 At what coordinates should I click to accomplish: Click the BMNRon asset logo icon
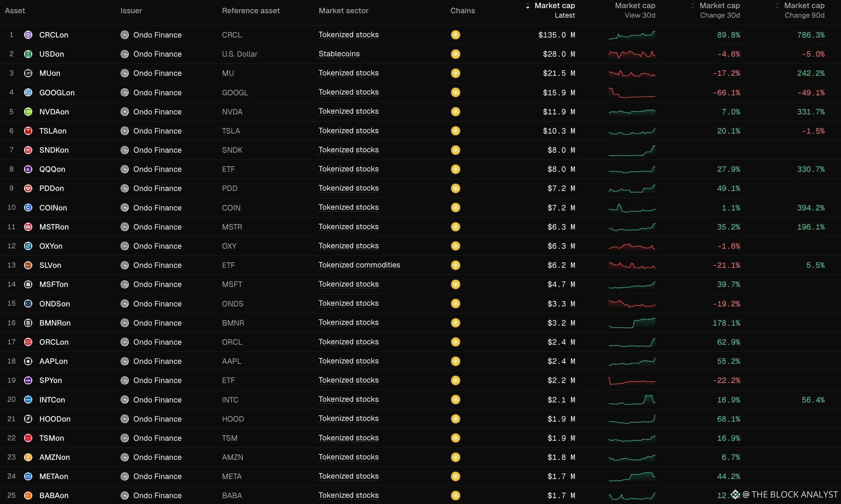(28, 323)
